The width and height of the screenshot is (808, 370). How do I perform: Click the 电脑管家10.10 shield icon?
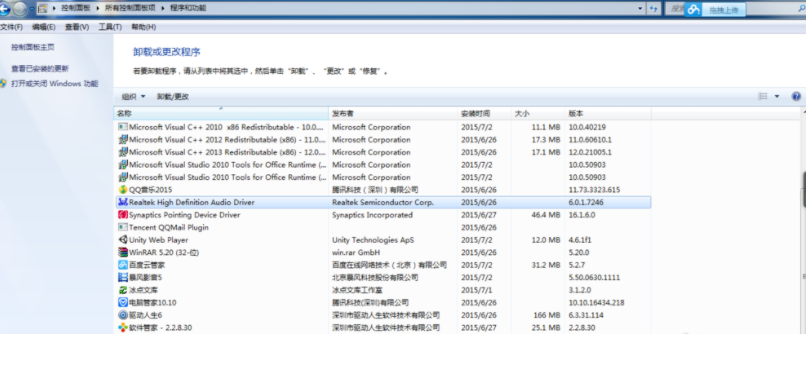pos(123,302)
